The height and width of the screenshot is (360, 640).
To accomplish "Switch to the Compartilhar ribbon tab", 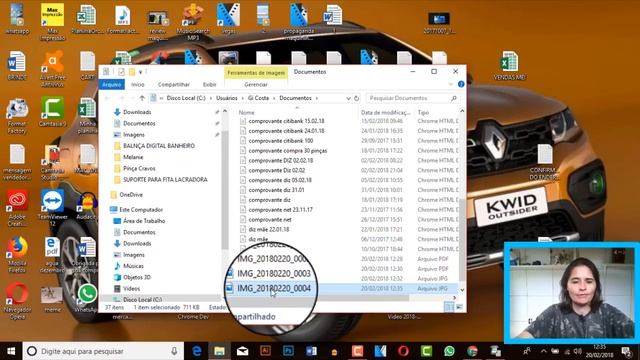I will [x=173, y=84].
